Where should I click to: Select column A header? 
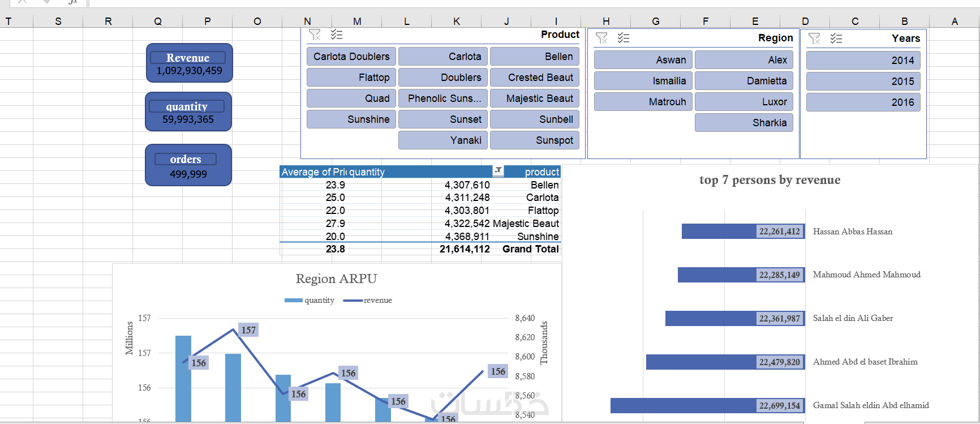955,22
